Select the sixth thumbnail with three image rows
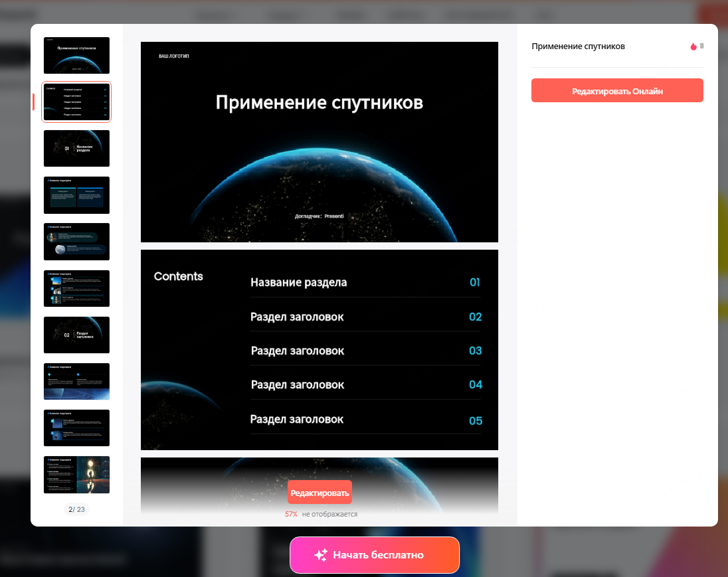728x577 pixels. point(76,288)
